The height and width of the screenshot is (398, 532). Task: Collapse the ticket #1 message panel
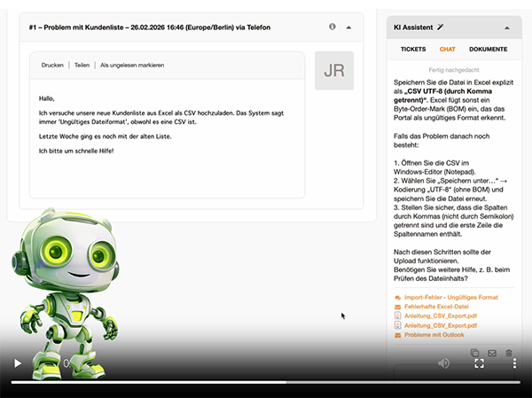tap(348, 27)
